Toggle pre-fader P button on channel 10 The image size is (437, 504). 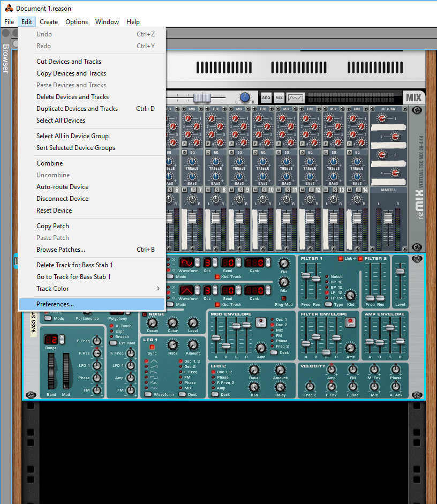[x=255, y=144]
